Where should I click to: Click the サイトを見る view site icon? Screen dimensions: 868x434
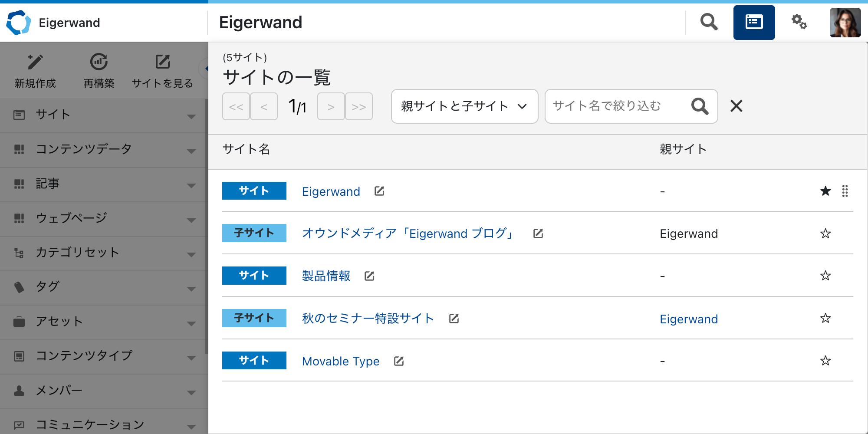pos(163,62)
